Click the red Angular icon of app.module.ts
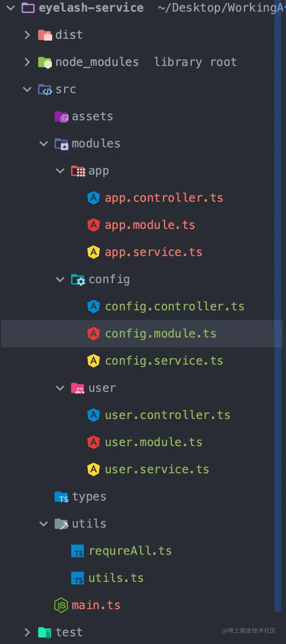The width and height of the screenshot is (286, 644). 93,225
